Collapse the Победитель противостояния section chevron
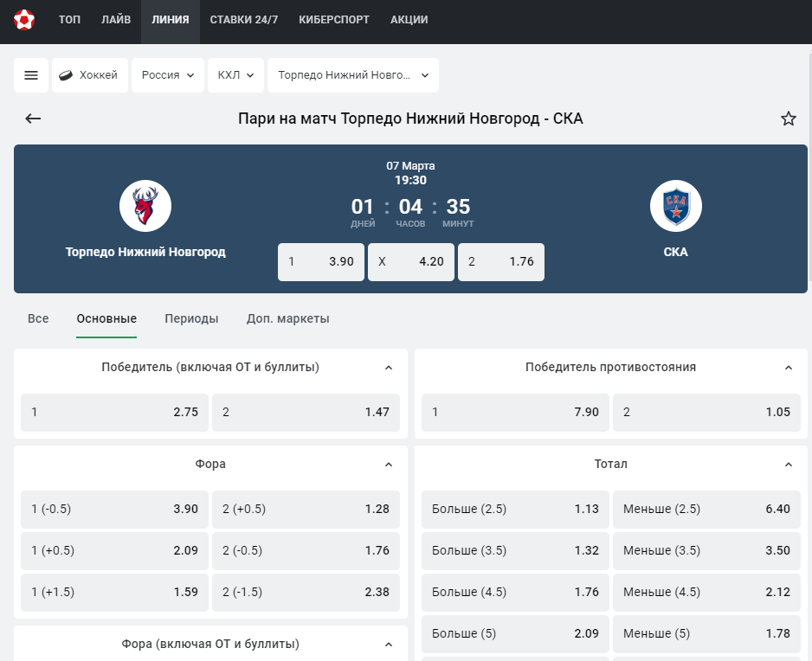This screenshot has height=661, width=812. click(x=788, y=368)
